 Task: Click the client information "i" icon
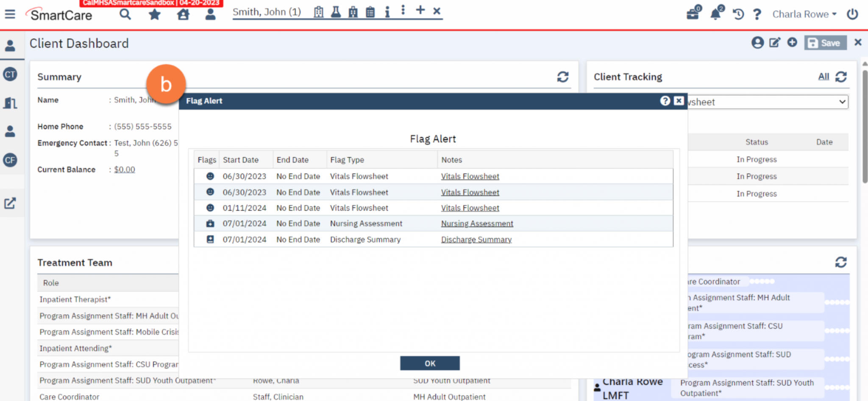[387, 12]
